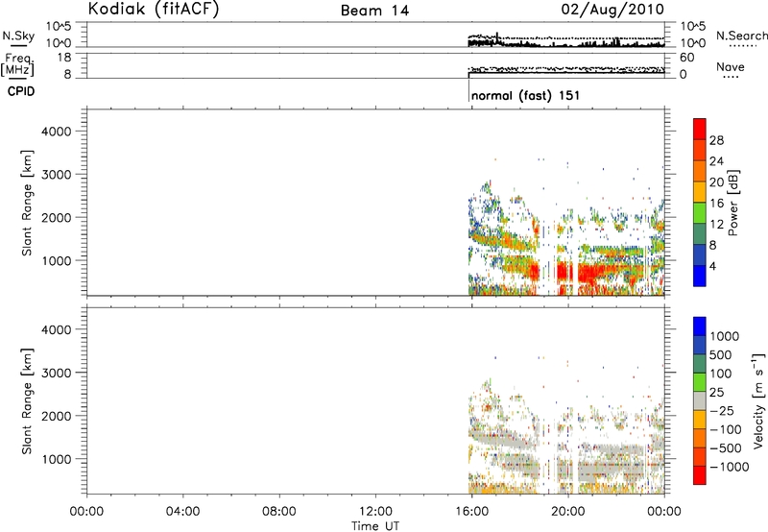The image size is (768, 532).
Task: Click the 'N.Search' legend label
Action: [x=741, y=36]
